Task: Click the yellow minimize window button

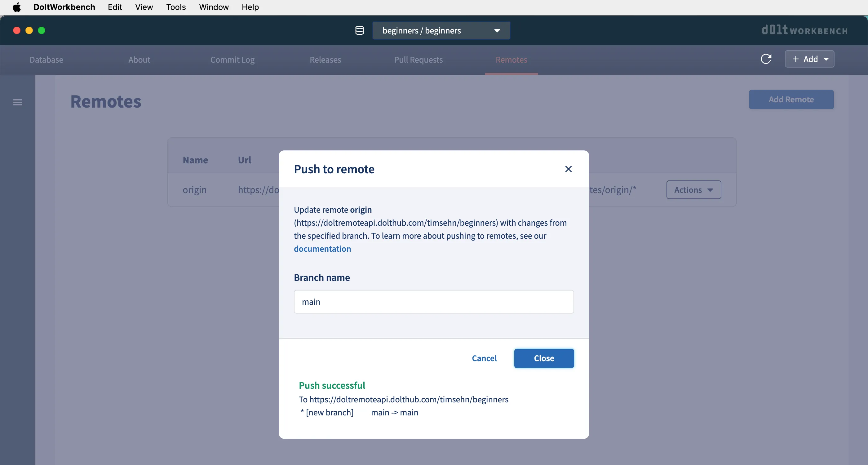Action: (29, 31)
